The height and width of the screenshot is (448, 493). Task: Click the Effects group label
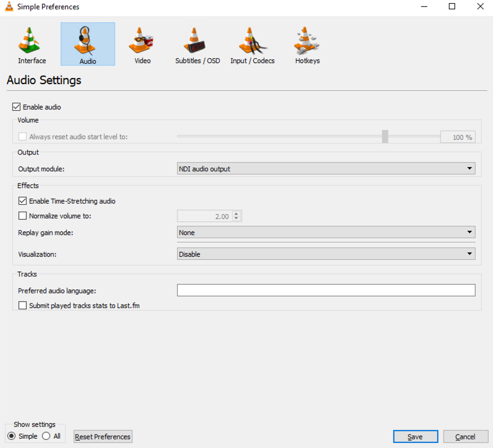point(28,186)
